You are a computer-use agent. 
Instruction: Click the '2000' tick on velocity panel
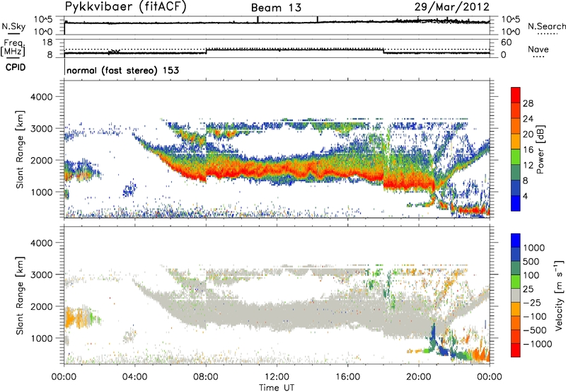pyautogui.click(x=41, y=306)
